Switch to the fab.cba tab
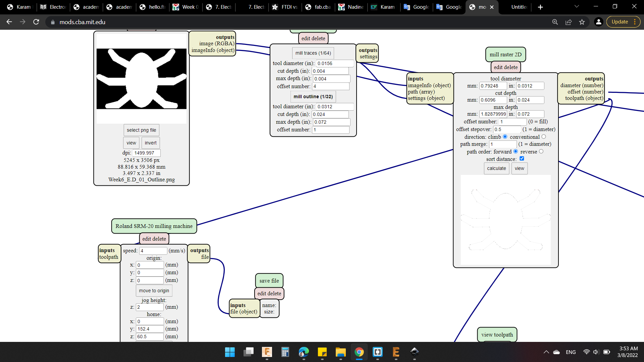The width and height of the screenshot is (644, 362). (319, 7)
